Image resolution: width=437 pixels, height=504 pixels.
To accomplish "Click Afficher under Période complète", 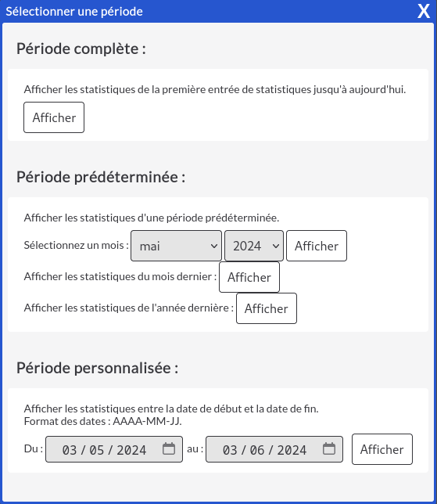I will point(54,117).
